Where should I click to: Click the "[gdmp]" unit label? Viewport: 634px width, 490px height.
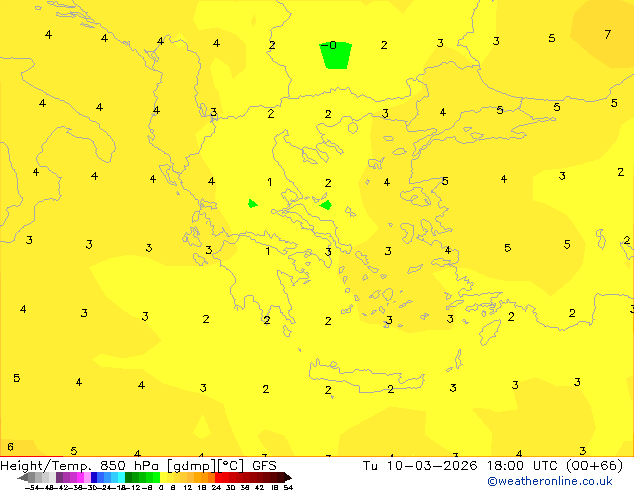(x=192, y=466)
